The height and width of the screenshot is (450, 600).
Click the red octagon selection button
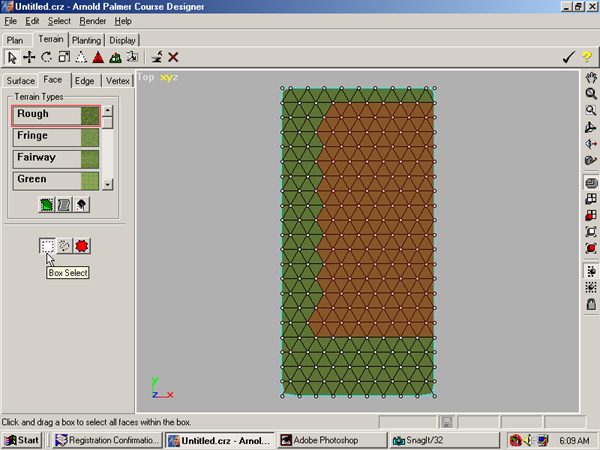tap(82, 246)
